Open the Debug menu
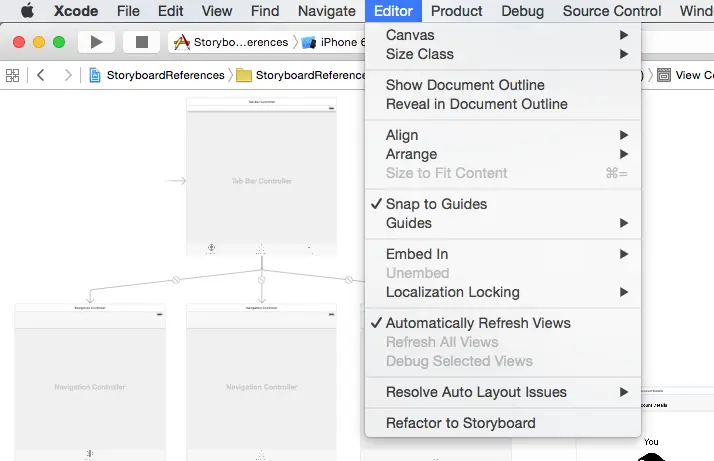 pyautogui.click(x=522, y=11)
